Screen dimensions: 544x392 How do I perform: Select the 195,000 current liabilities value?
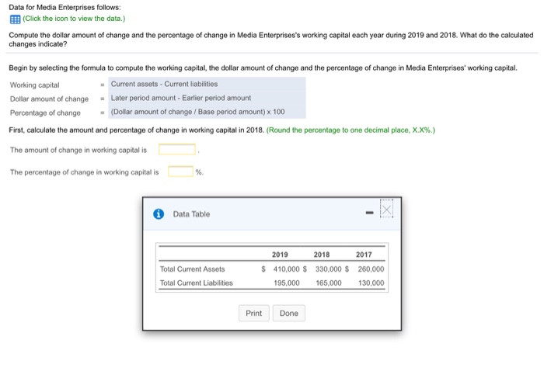coord(286,283)
